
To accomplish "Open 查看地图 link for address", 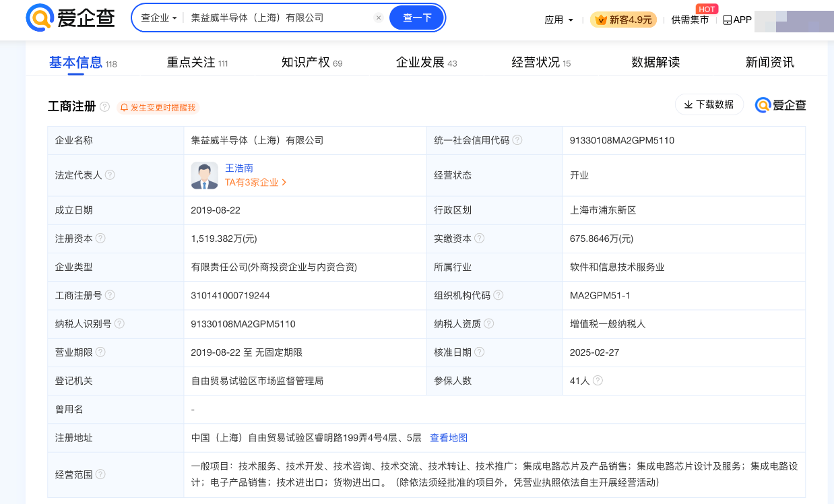I will (449, 438).
